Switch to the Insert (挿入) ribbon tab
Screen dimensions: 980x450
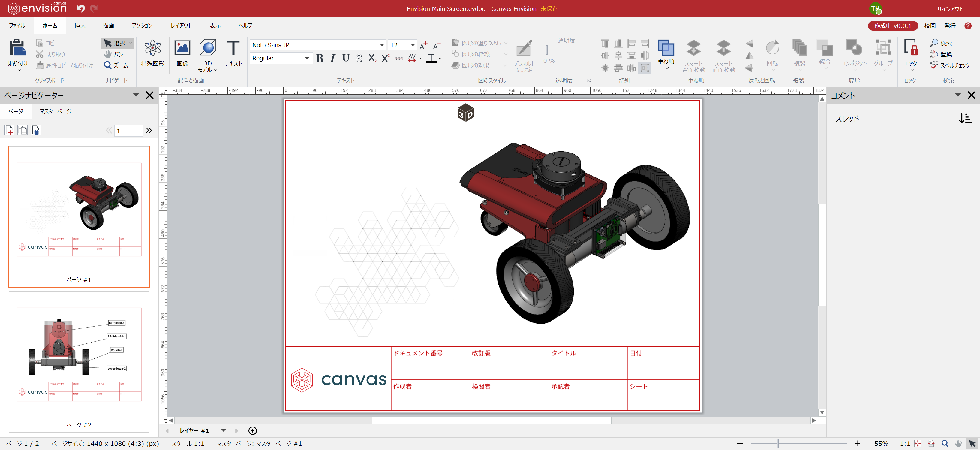[x=80, y=26]
